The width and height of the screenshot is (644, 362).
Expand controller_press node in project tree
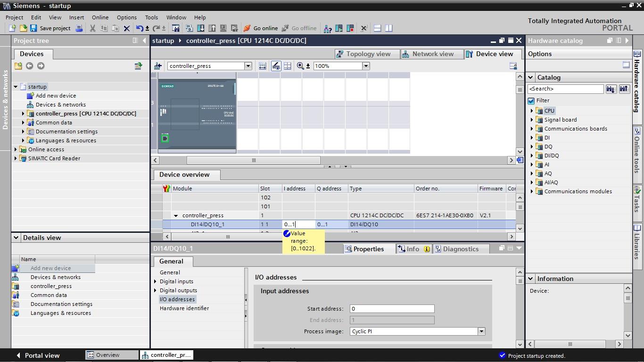click(x=23, y=114)
